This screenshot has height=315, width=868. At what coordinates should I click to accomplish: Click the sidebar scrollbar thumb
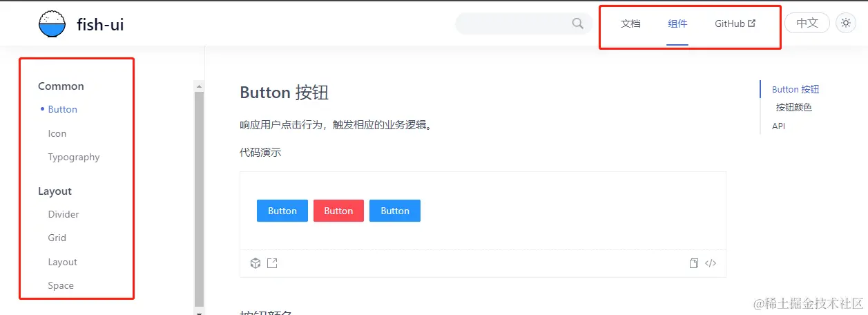point(200,199)
